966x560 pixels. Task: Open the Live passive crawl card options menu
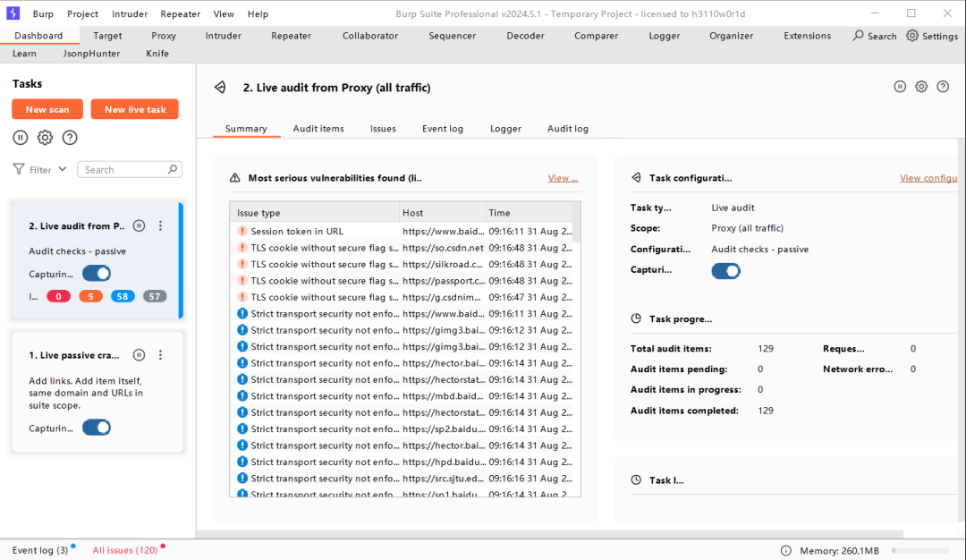click(160, 355)
